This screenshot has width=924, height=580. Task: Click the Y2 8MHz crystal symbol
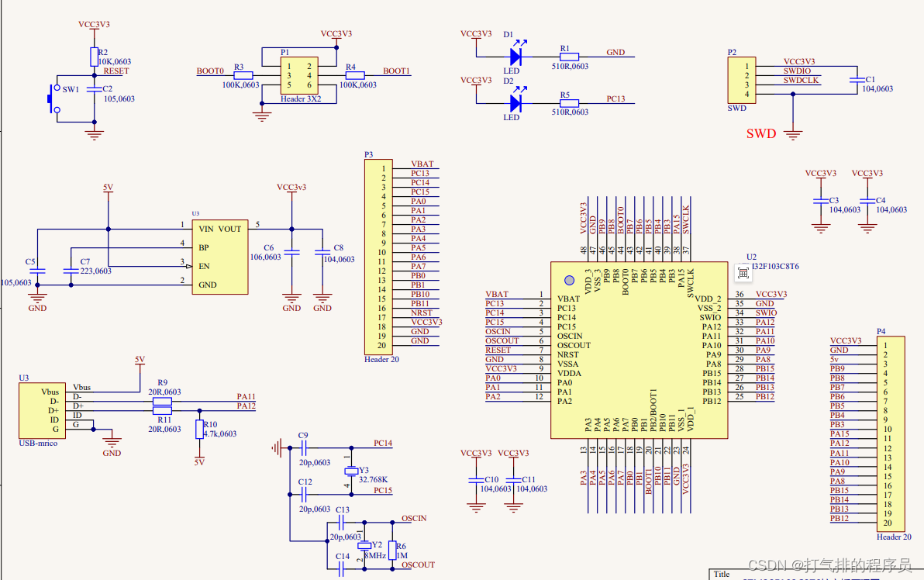tap(364, 545)
